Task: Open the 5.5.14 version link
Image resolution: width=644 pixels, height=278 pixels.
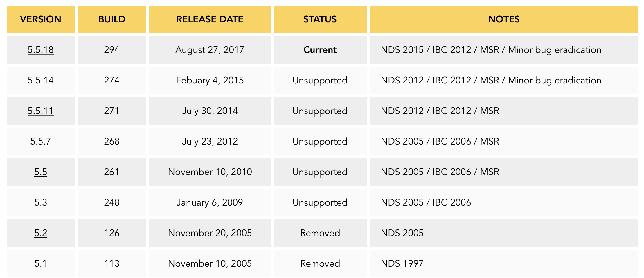Action: pos(41,80)
